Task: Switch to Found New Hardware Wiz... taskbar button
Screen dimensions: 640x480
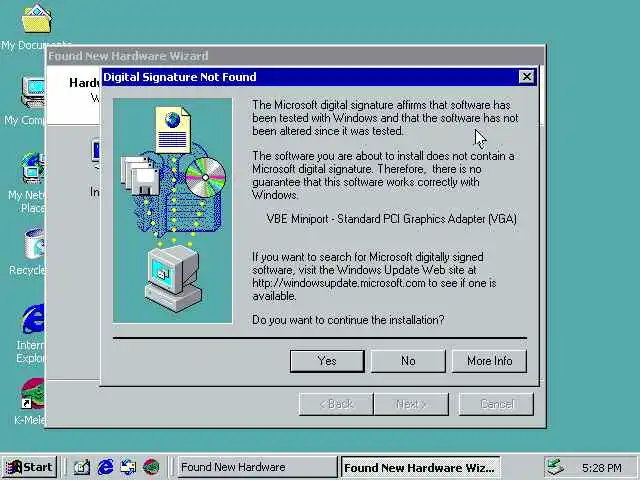Action: coord(420,467)
